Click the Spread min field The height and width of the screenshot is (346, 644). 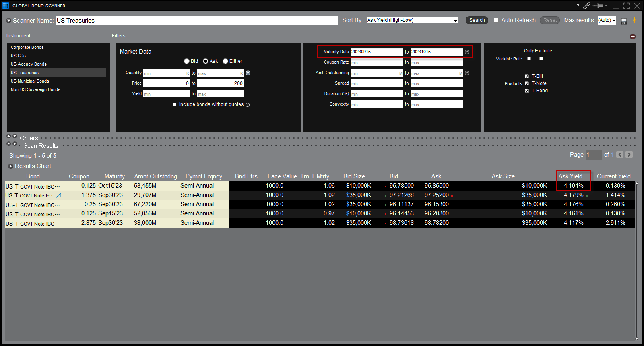377,83
